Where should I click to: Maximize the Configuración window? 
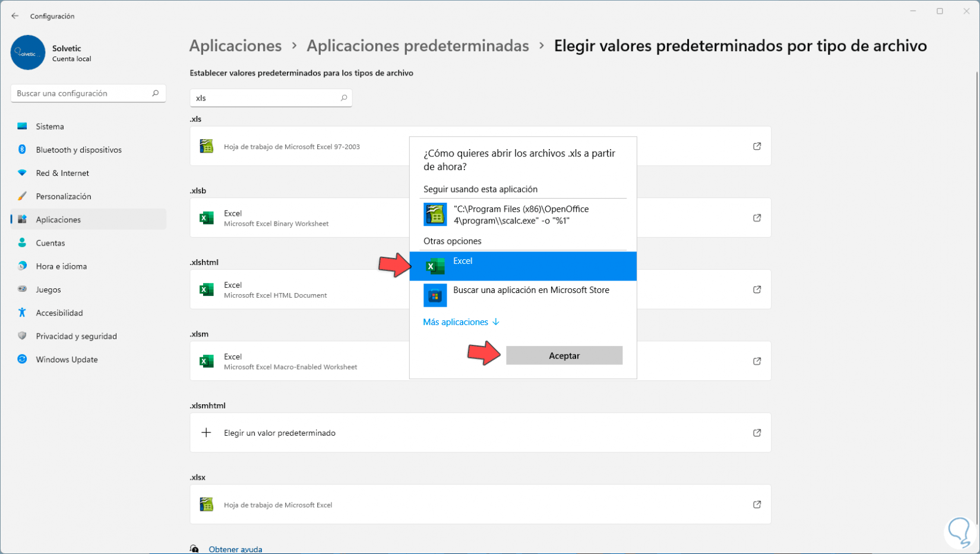pos(940,11)
